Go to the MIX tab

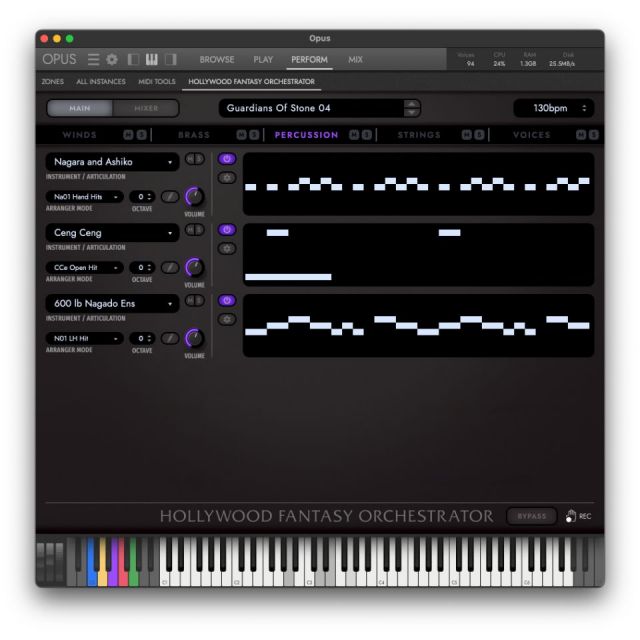point(355,60)
